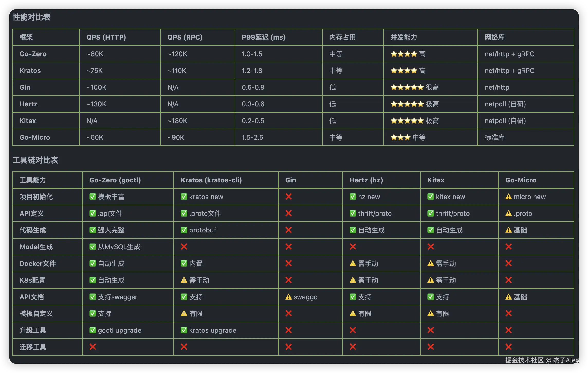Click the "~180K" QPS cell

coord(177,121)
